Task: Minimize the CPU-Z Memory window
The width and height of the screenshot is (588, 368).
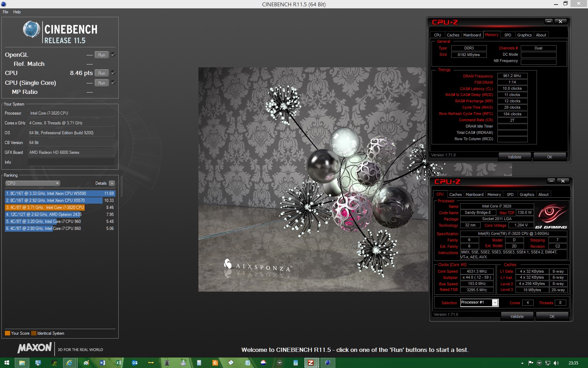Action: 549,21
